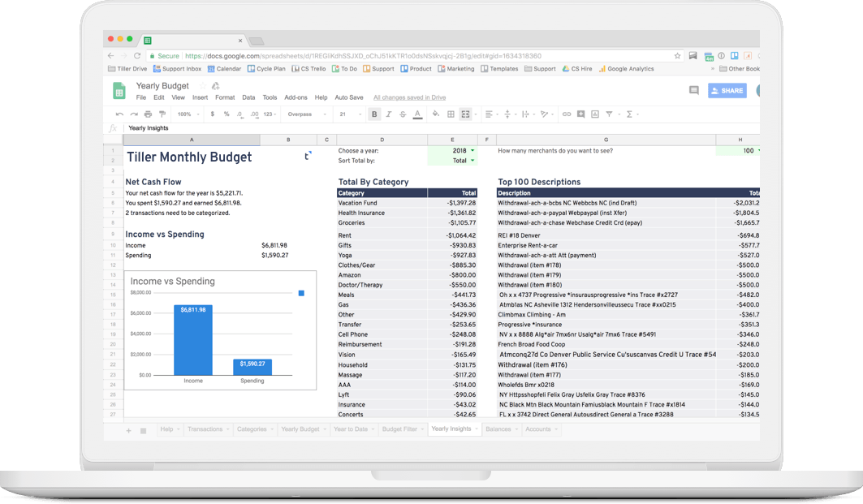This screenshot has height=504, width=863.
Task: Open text wrapping options
Action: pos(527,114)
